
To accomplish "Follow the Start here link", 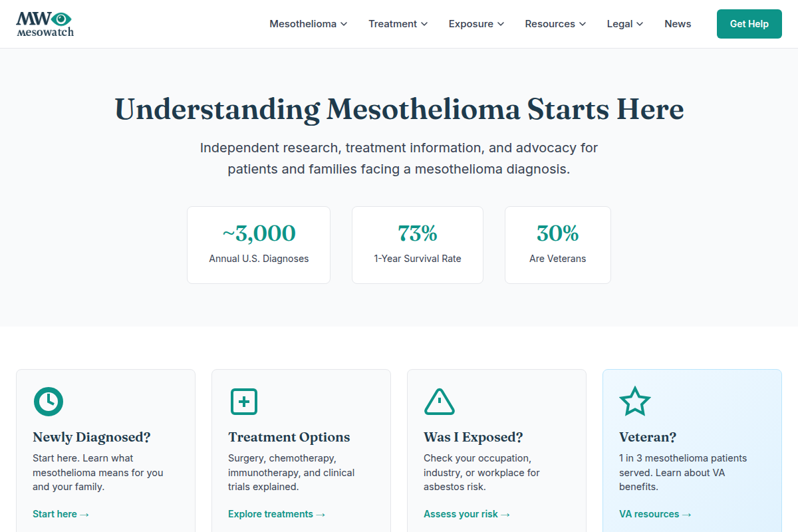I will 61,513.
